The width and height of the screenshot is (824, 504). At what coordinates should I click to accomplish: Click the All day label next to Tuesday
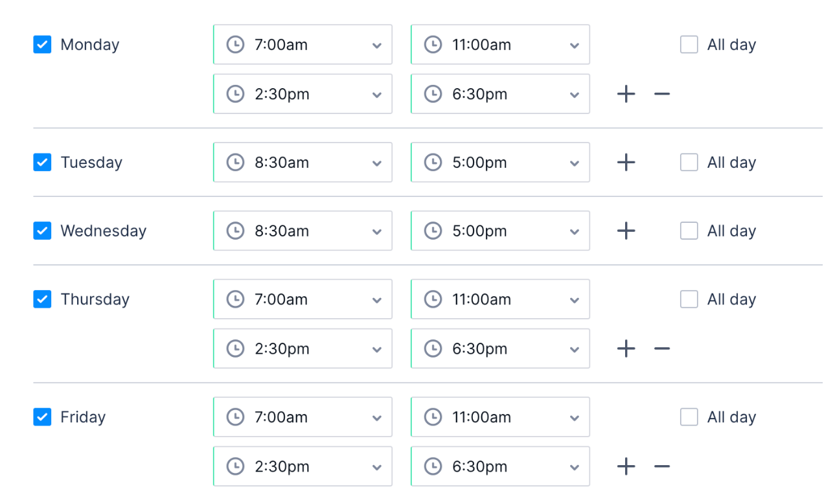[731, 162]
